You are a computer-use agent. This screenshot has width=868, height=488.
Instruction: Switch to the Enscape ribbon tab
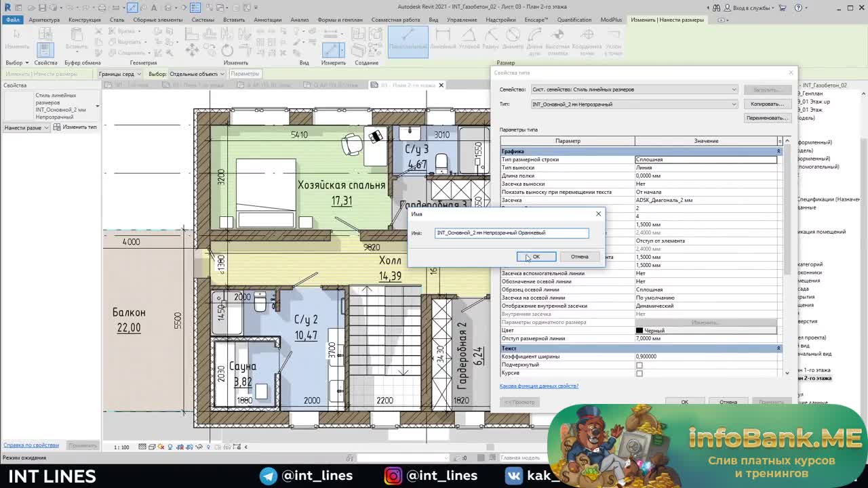coord(536,20)
